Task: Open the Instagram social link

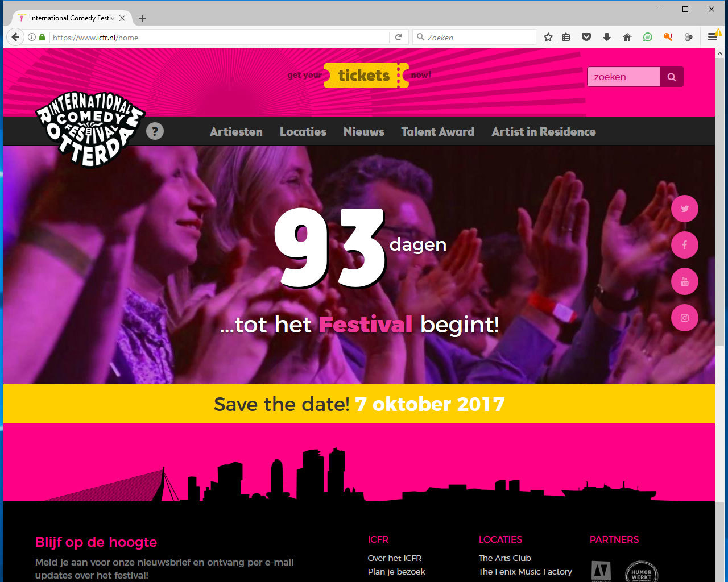Action: pyautogui.click(x=685, y=318)
